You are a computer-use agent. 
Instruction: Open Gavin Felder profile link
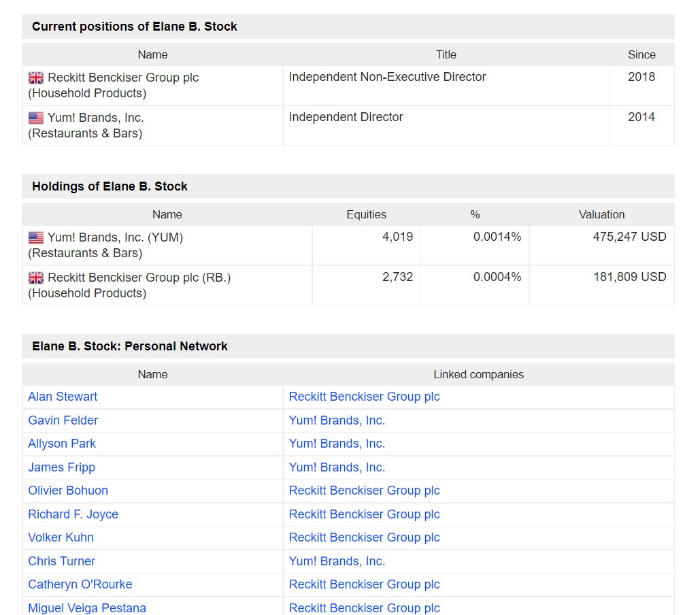(63, 420)
